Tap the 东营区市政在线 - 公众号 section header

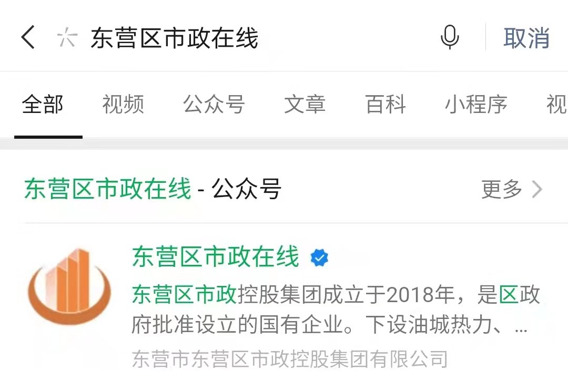pos(153,189)
